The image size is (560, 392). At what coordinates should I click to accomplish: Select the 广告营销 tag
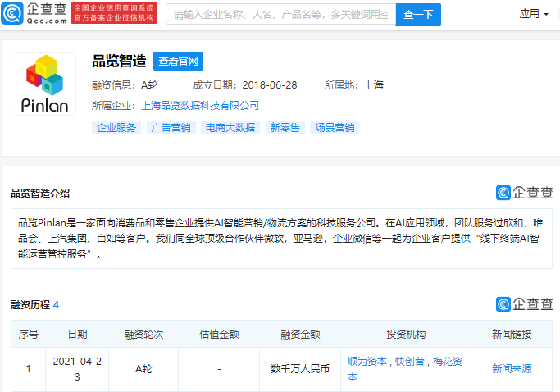tap(171, 128)
